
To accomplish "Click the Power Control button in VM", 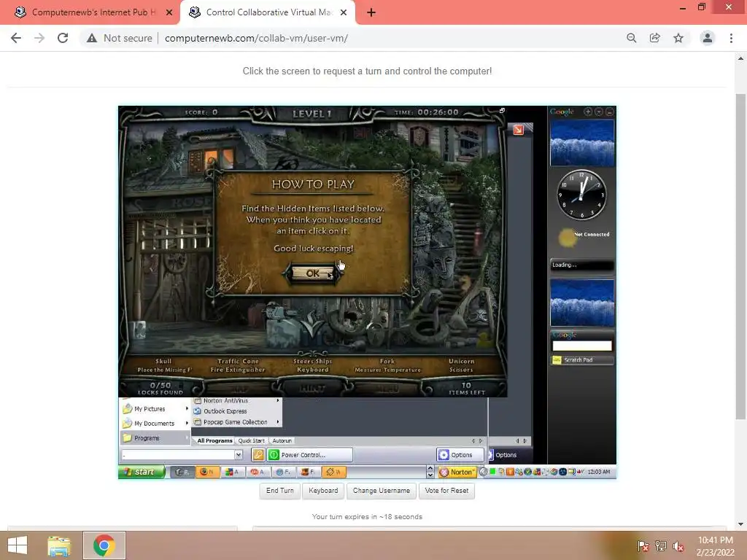I will tap(309, 455).
